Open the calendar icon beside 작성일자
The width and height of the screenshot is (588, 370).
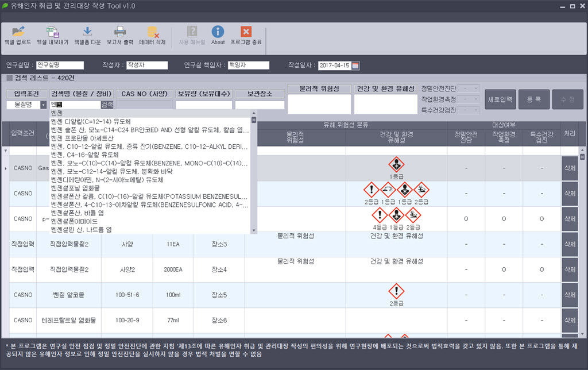click(355, 65)
